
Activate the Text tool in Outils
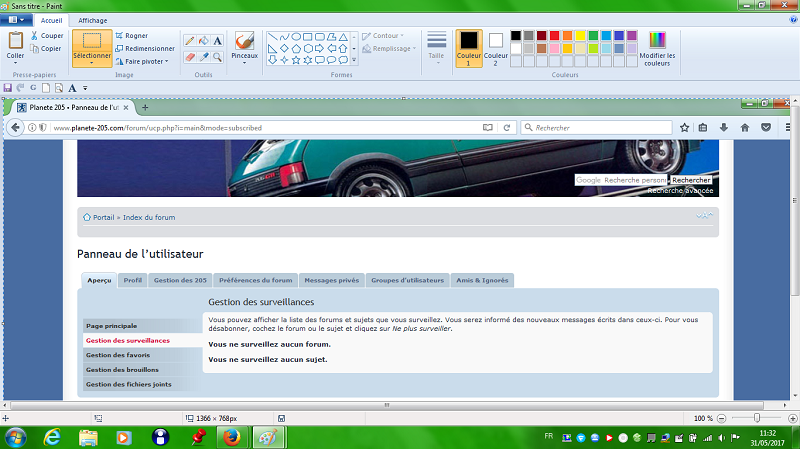(217, 41)
